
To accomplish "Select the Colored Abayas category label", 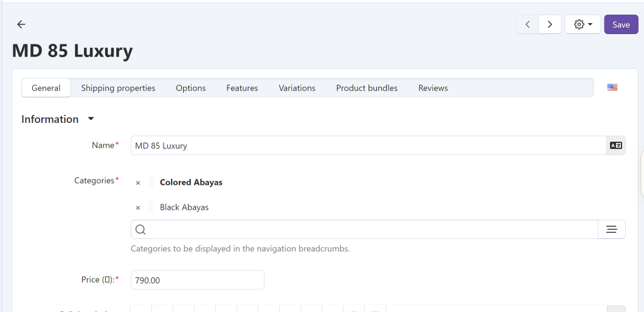I will click(191, 182).
